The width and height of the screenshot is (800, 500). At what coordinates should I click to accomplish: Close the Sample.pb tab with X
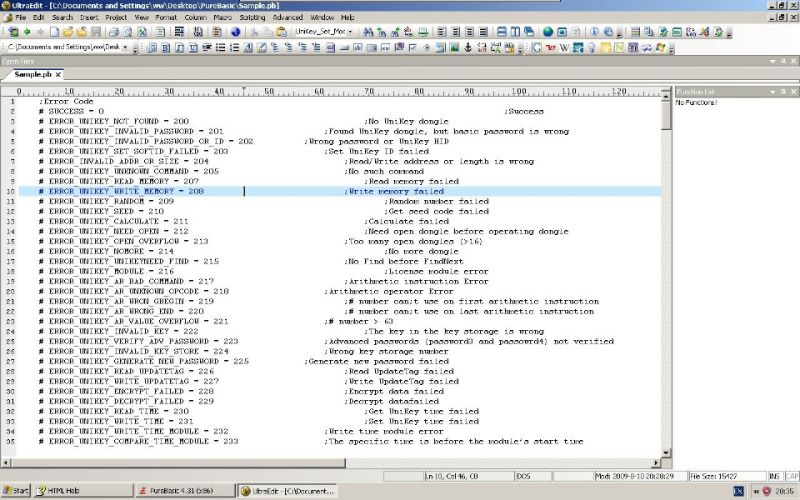click(58, 74)
